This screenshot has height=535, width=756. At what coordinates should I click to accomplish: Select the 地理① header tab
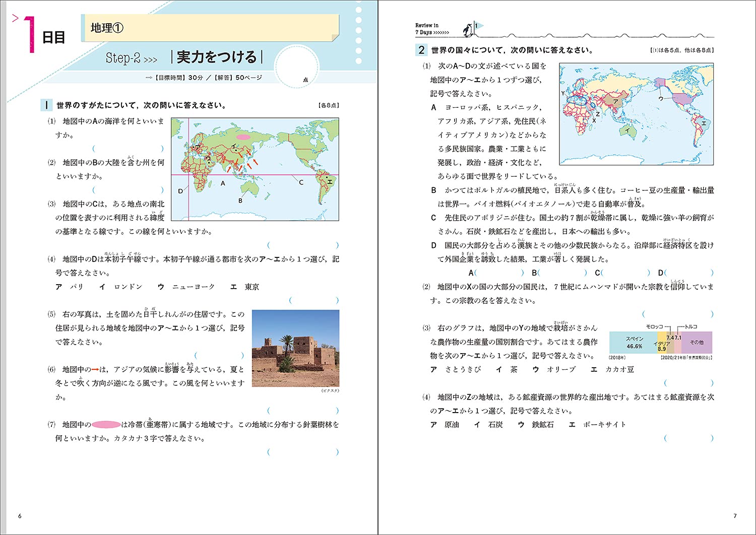210,28
